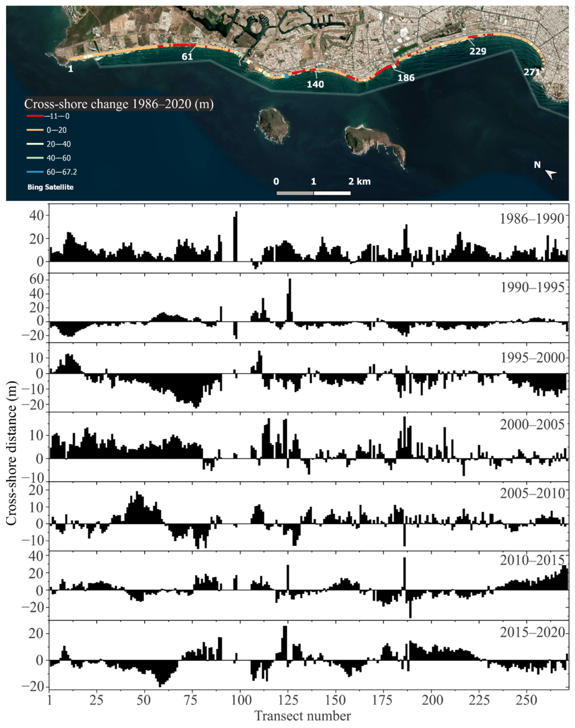Click the pale yellow 20–40 legend swatch
The image size is (575, 728).
click(x=35, y=144)
